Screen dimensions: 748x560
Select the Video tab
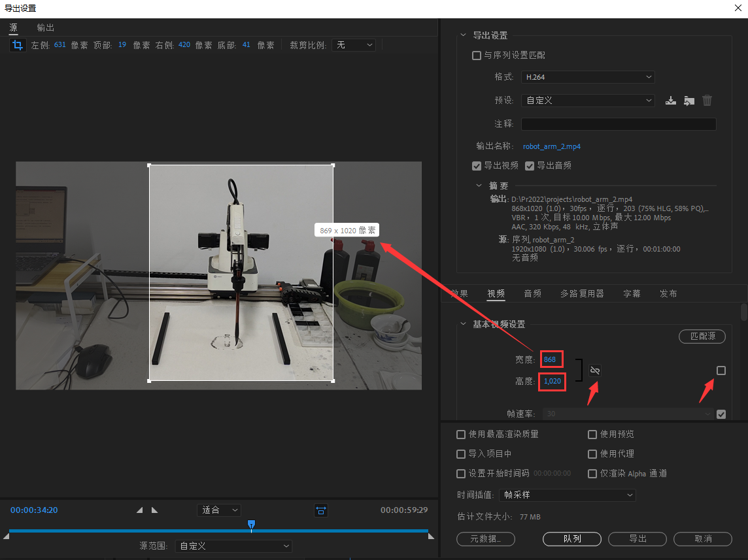(x=496, y=293)
